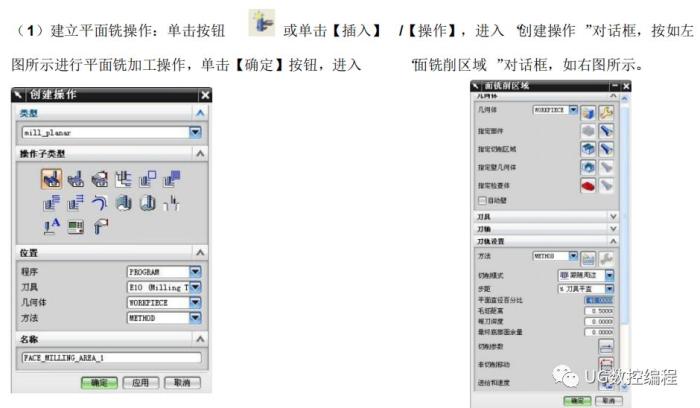Click the FACE_MILLING_AREA_1 name field

click(x=110, y=357)
